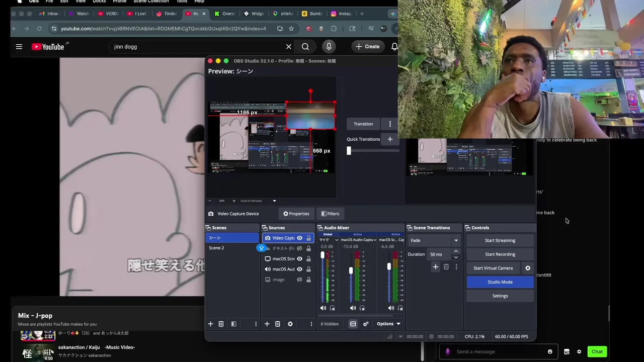Open scene filters icon in Scenes panel
644x362 pixels.
point(233,324)
